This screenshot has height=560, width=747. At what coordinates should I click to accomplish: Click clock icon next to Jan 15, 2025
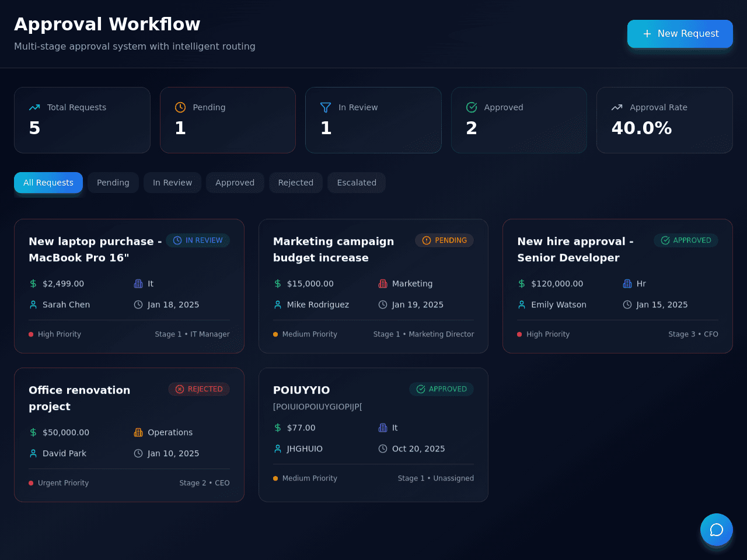coord(627,304)
